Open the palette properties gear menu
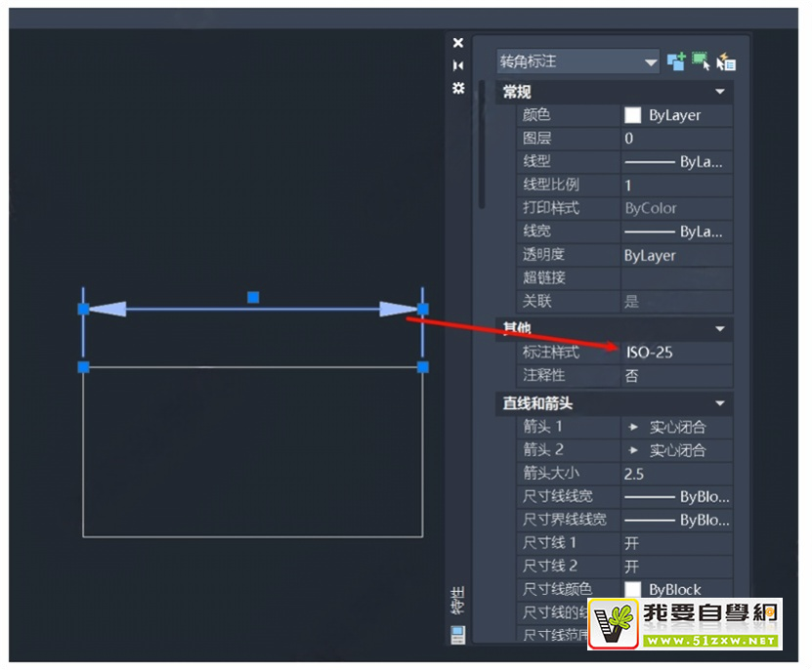This screenshot has width=812, height=670. 458,88
